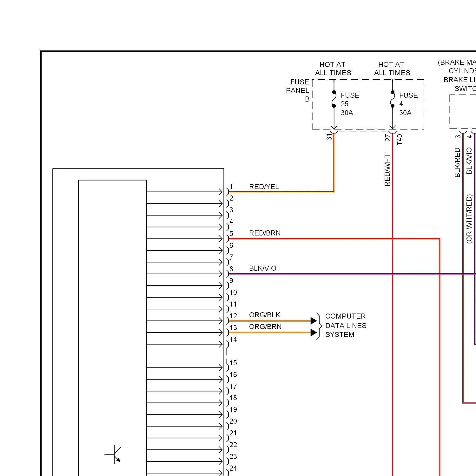The height and width of the screenshot is (476, 476).
Task: Click the arrowhead ending the ORG/BLK wire
Action: click(314, 321)
